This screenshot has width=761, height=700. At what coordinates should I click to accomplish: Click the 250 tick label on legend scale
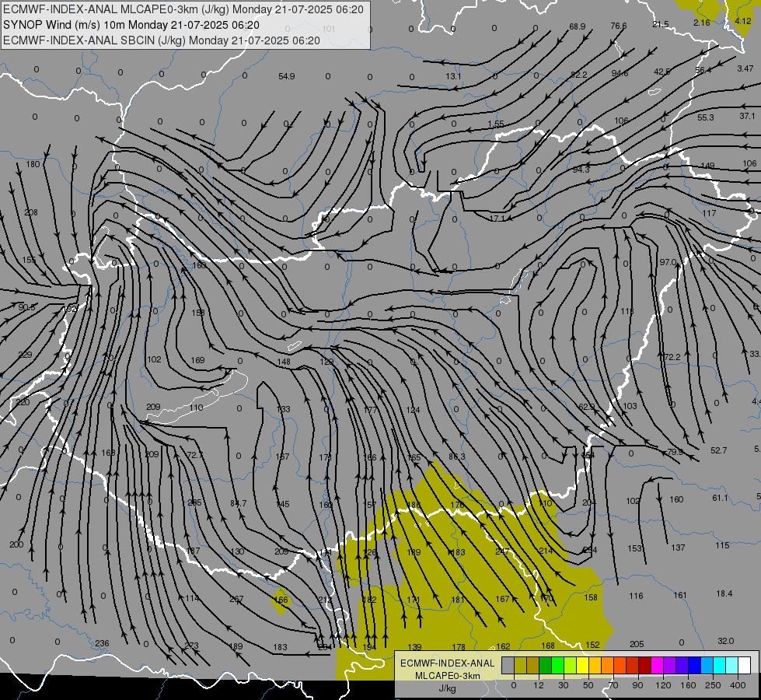tap(713, 685)
